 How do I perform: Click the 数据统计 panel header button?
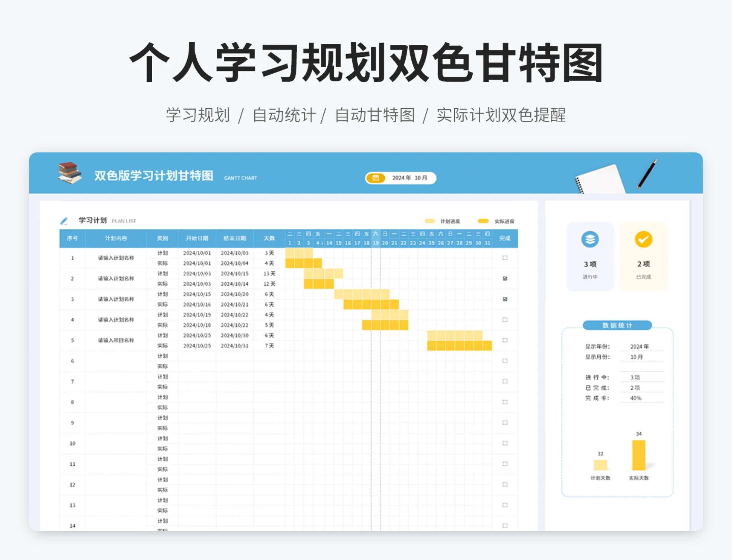pyautogui.click(x=616, y=325)
